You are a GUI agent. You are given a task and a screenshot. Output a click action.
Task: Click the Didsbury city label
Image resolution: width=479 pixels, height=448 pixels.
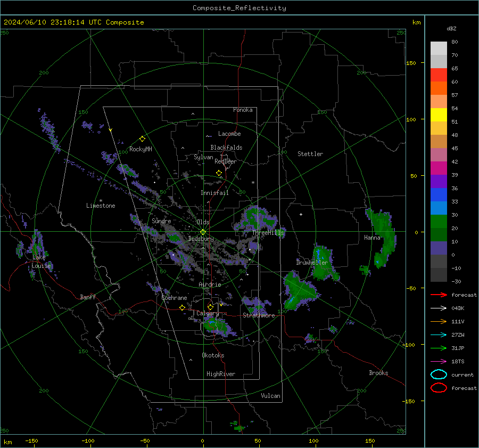201,239
